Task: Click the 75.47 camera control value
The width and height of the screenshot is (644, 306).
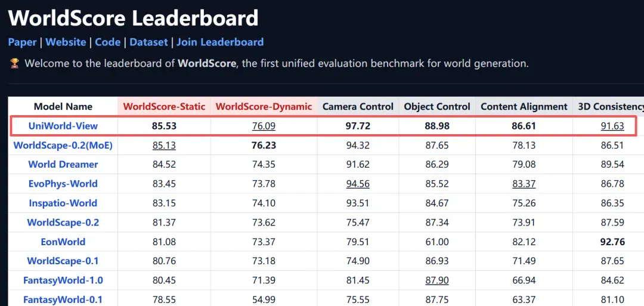Action: pos(358,222)
